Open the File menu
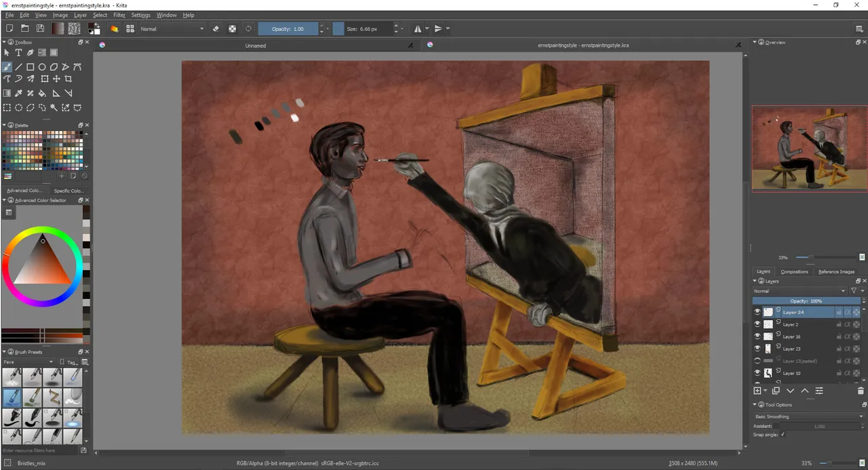868x470 pixels. pos(9,15)
